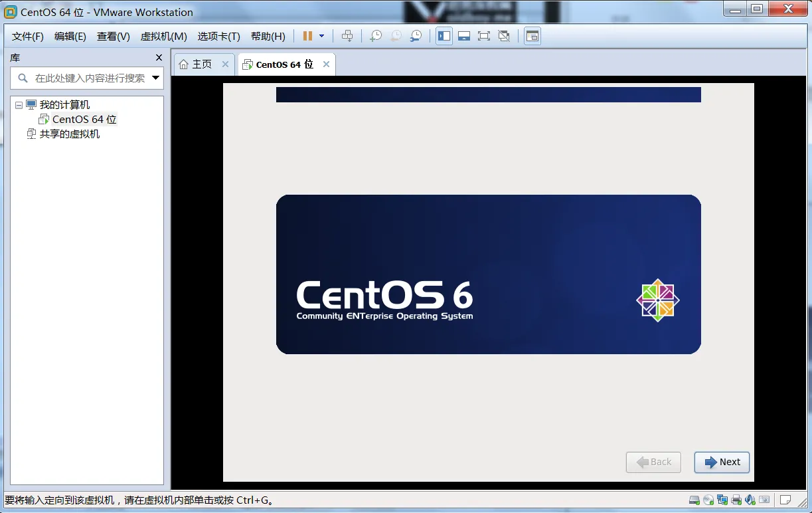Open the 选项卡(T) menu
The width and height of the screenshot is (812, 513).
click(219, 37)
